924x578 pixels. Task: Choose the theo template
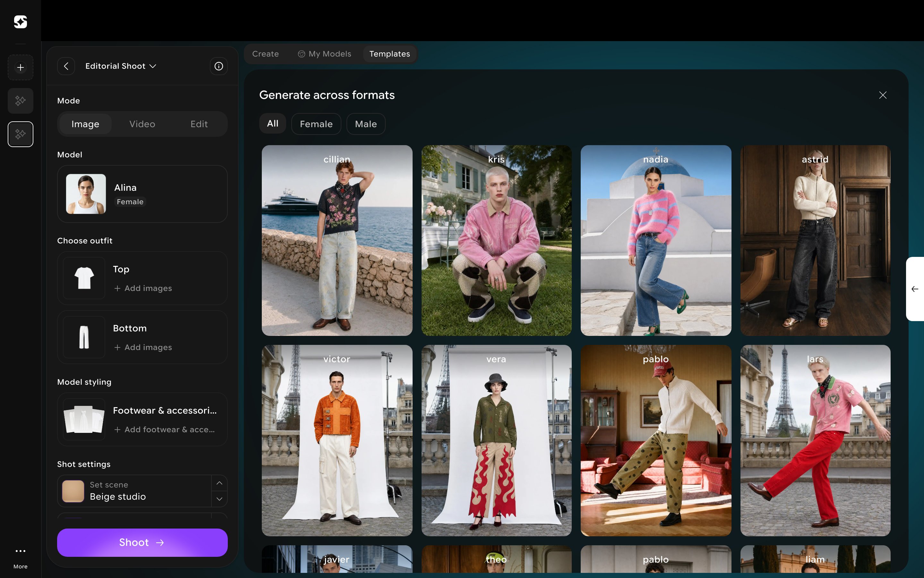pos(496,559)
